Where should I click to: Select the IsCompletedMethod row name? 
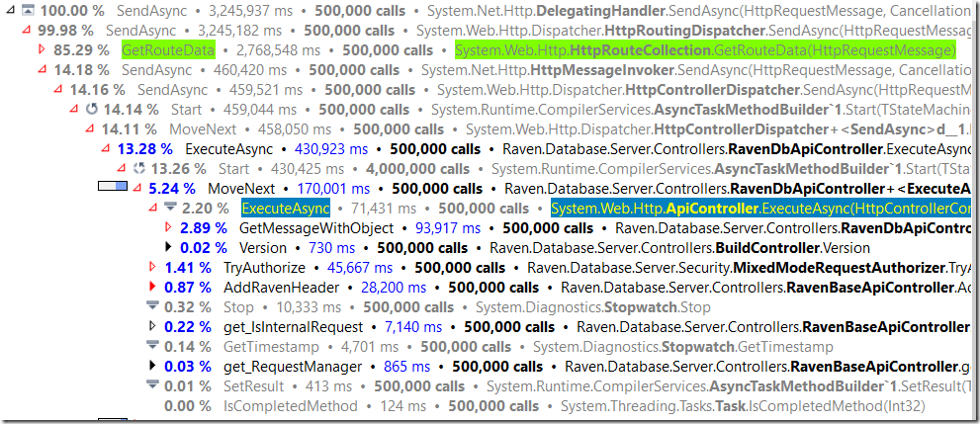pos(291,406)
